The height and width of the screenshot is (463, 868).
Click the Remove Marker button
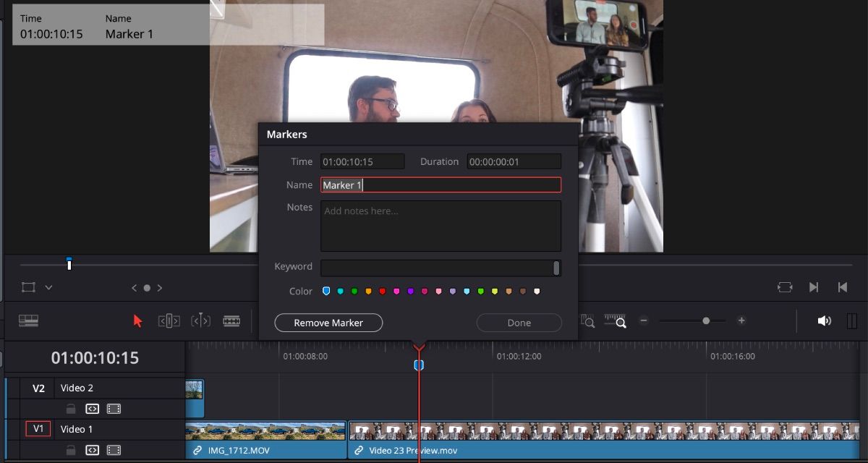[328, 323]
